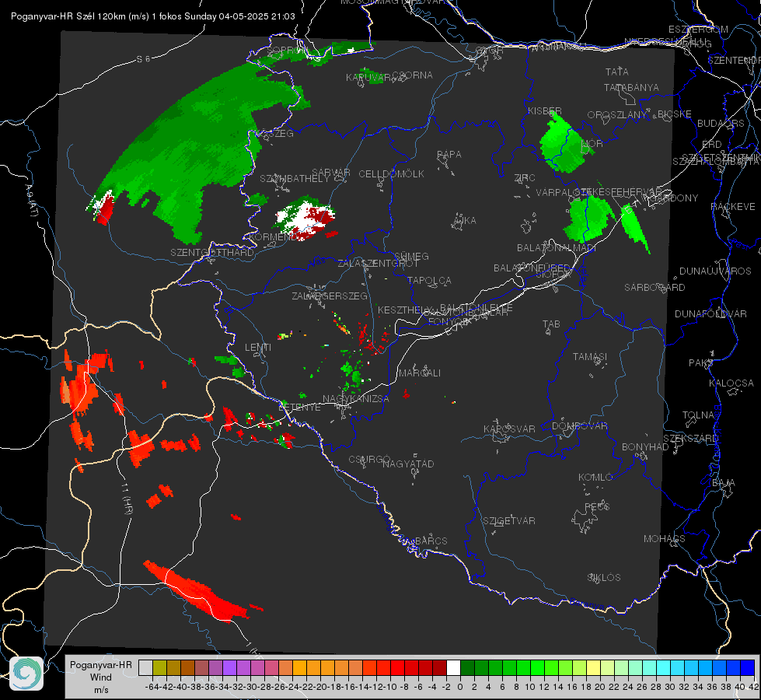Select the KISBER label on the map
This screenshot has height=700, width=761.
pyautogui.click(x=545, y=111)
